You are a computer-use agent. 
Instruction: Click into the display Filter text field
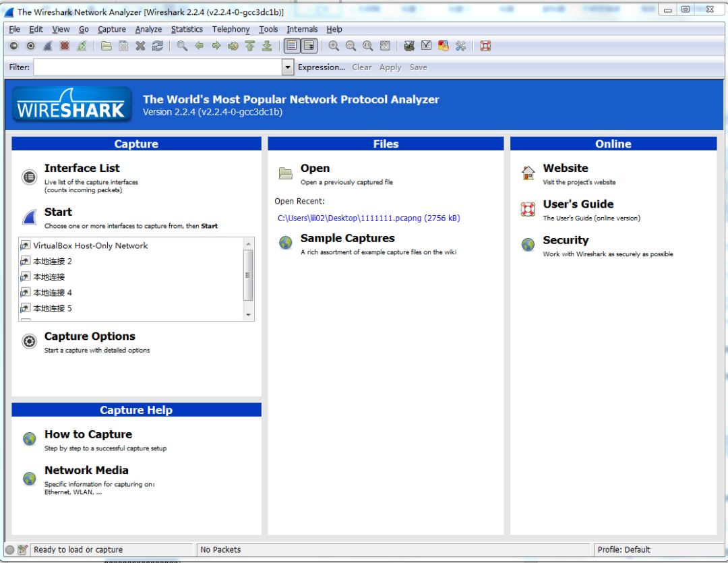tap(158, 67)
